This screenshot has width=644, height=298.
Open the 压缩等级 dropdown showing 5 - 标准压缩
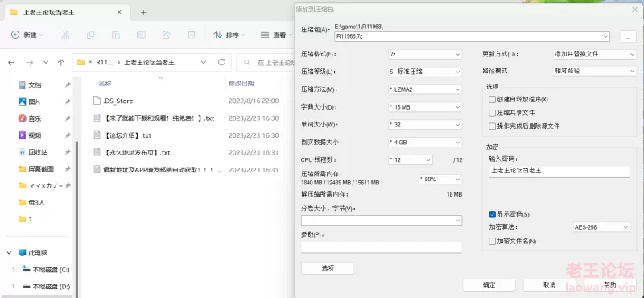click(x=425, y=72)
